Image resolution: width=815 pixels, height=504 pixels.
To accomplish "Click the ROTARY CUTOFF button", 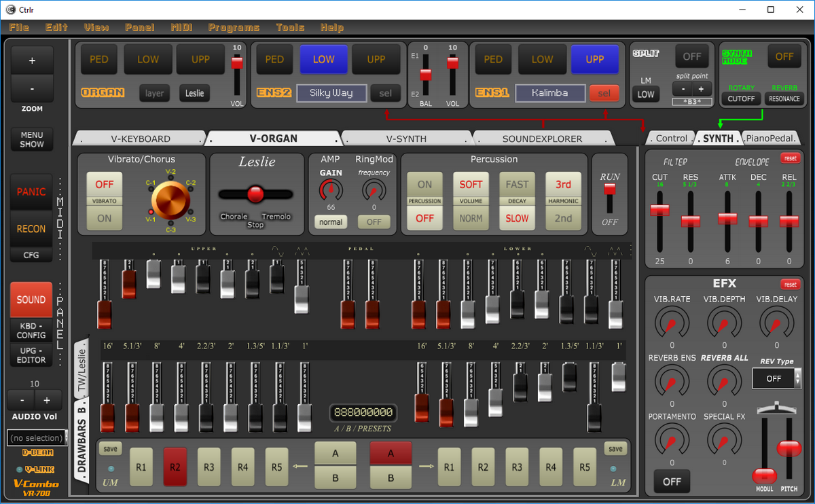I will point(742,98).
